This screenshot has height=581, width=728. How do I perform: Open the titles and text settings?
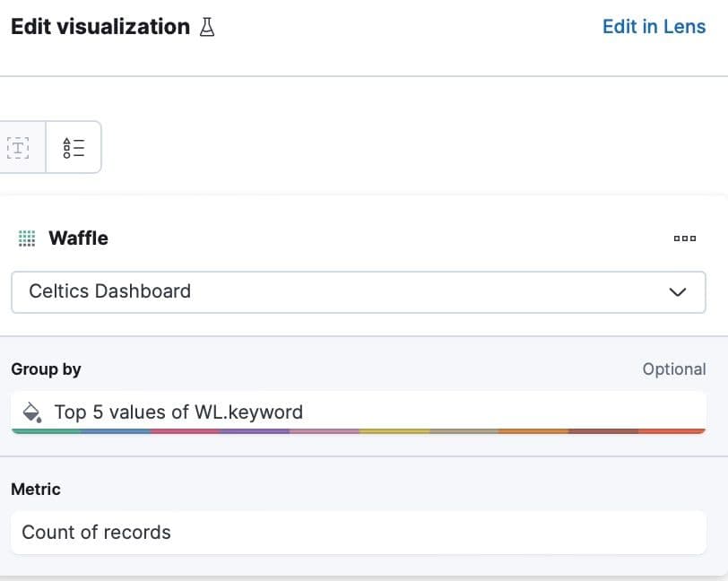(19, 147)
